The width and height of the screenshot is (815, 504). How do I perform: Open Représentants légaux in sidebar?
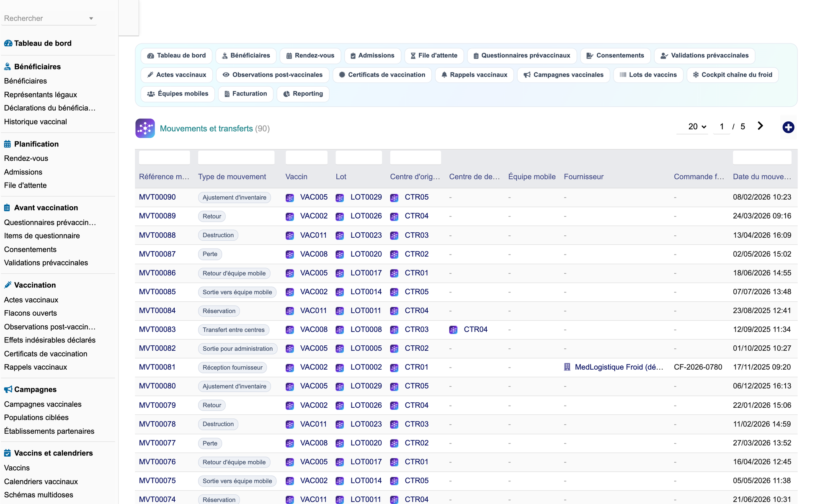[x=40, y=95]
